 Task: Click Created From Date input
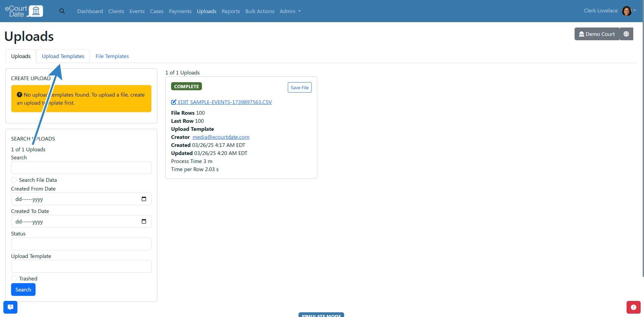pyautogui.click(x=81, y=199)
